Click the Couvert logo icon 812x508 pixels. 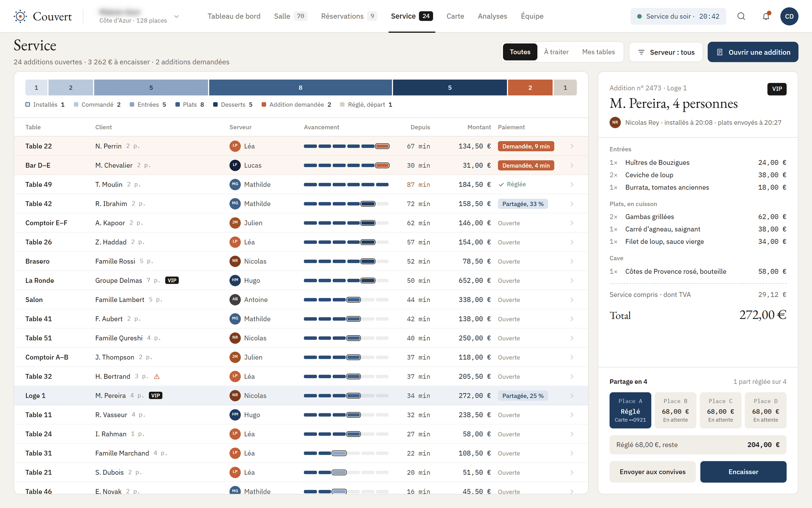point(20,16)
